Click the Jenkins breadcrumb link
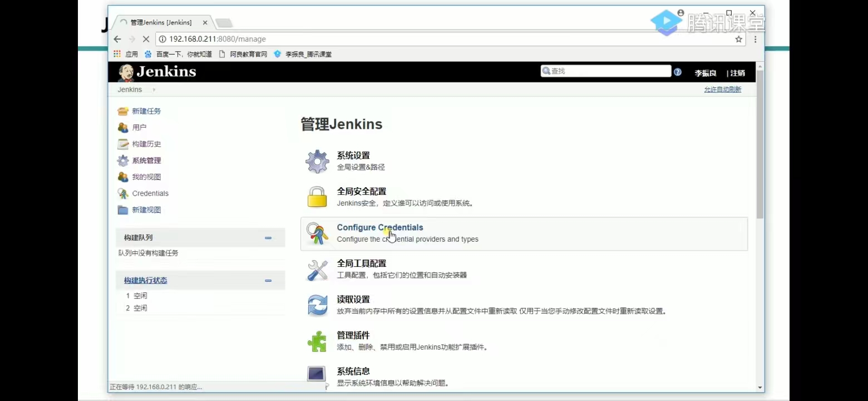Image resolution: width=868 pixels, height=401 pixels. [x=130, y=90]
